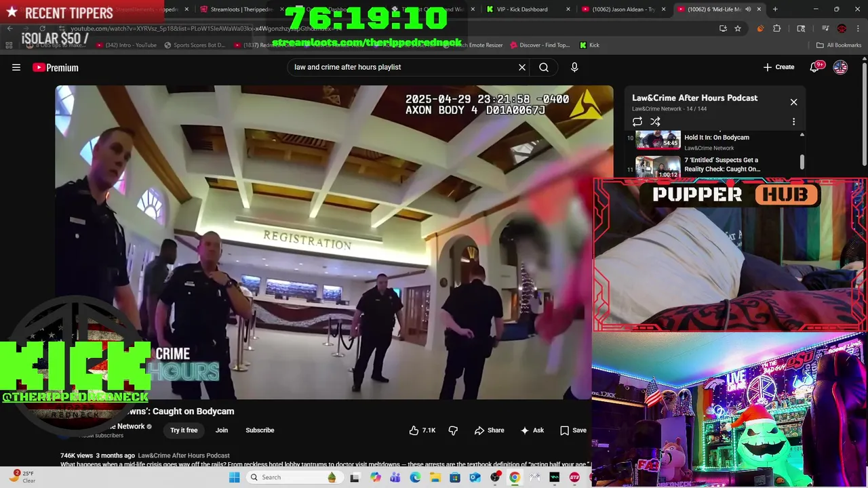Open the Create menu

point(778,67)
